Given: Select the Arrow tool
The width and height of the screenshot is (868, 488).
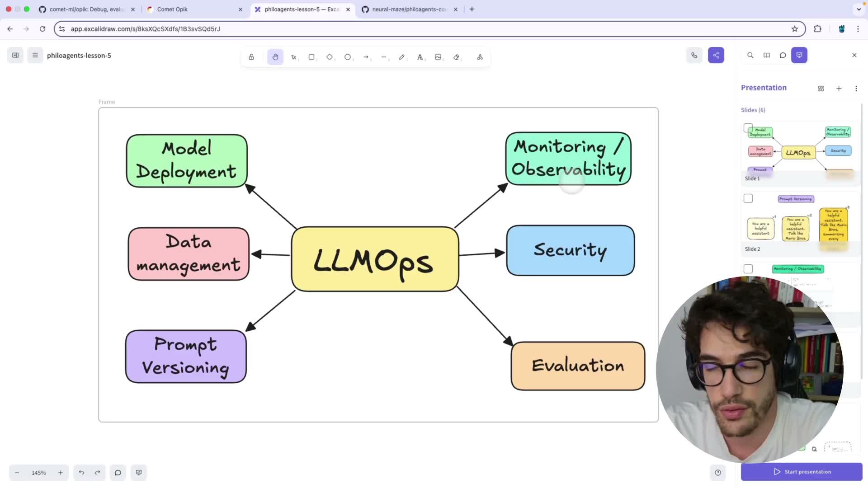Looking at the screenshot, I should coord(366,57).
